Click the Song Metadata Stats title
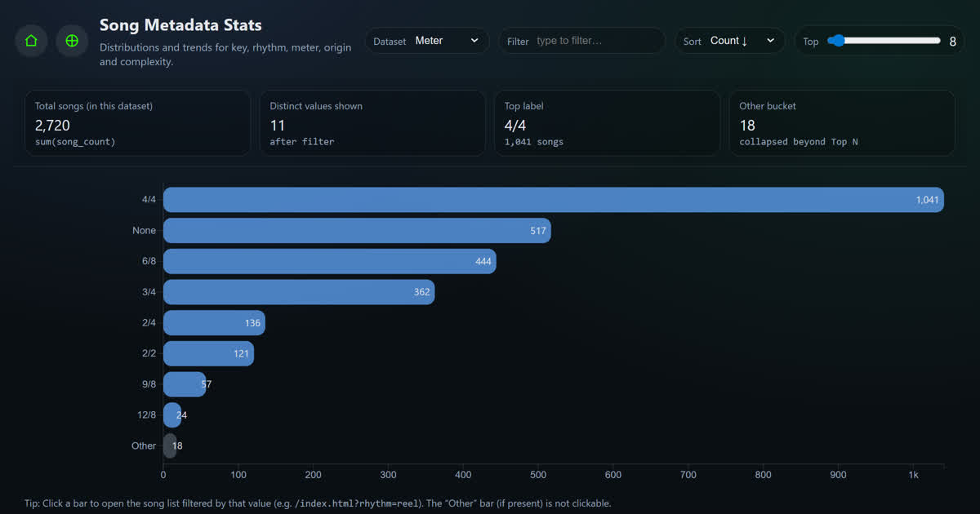Viewport: 980px width, 514px height. [180, 25]
